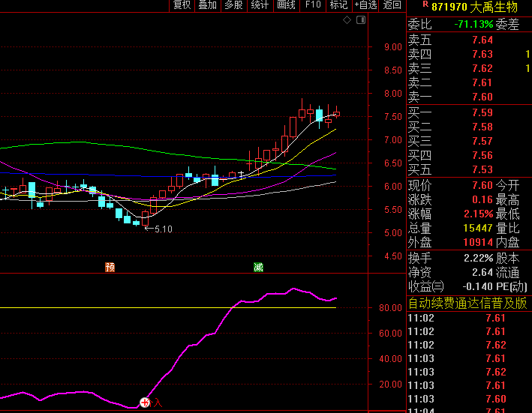Click the 涨跌 value 0.16
The width and height of the screenshot is (532, 413).
click(x=482, y=199)
